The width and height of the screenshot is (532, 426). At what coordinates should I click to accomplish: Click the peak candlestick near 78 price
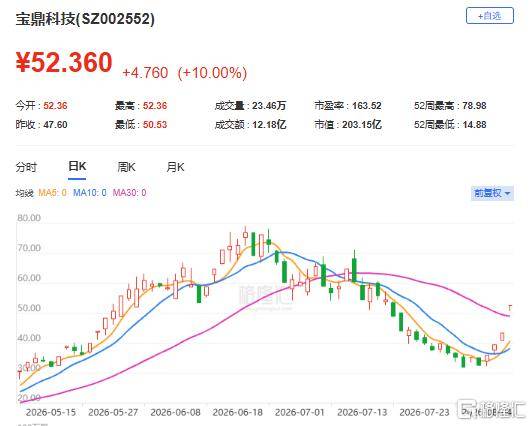pos(245,235)
